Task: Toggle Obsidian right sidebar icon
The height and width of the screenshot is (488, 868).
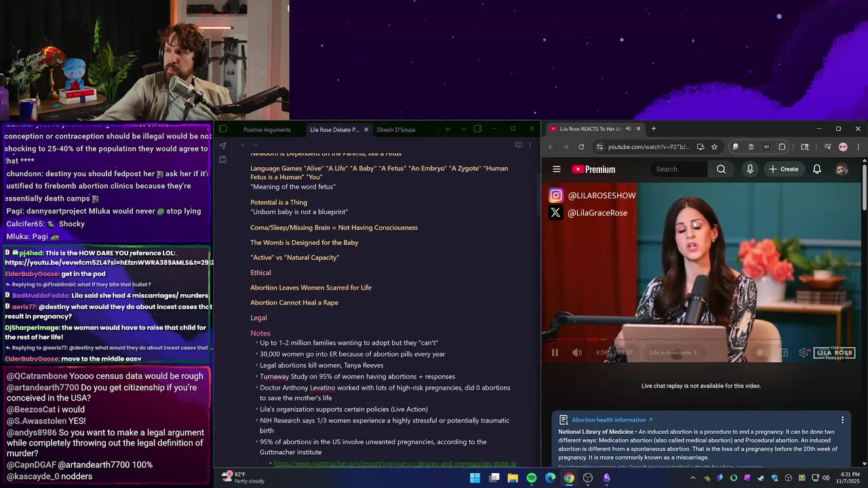Action: click(477, 129)
